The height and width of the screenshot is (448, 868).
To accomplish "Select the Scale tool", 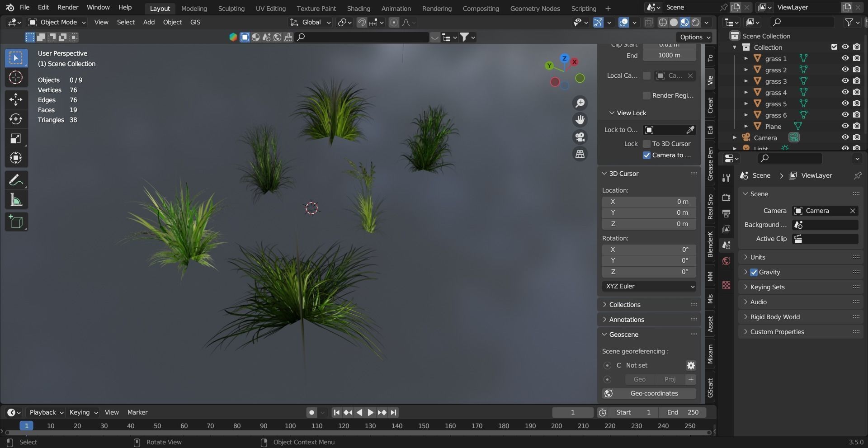I will pos(16,138).
